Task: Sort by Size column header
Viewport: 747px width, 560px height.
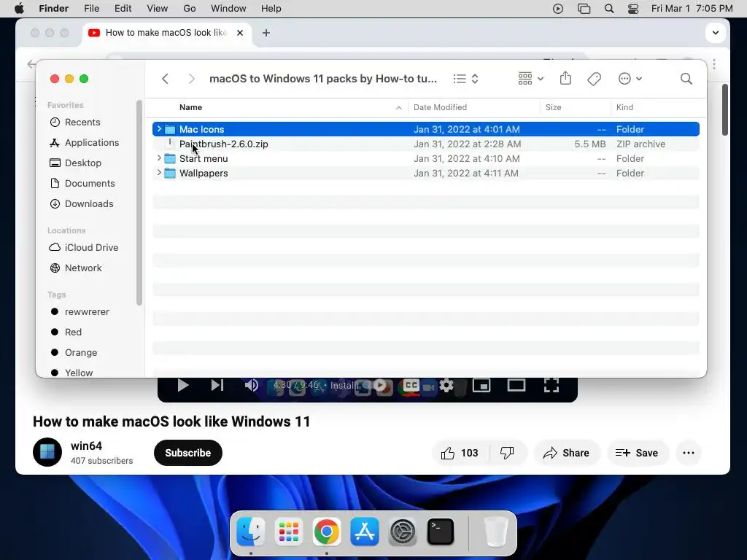Action: click(x=575, y=107)
